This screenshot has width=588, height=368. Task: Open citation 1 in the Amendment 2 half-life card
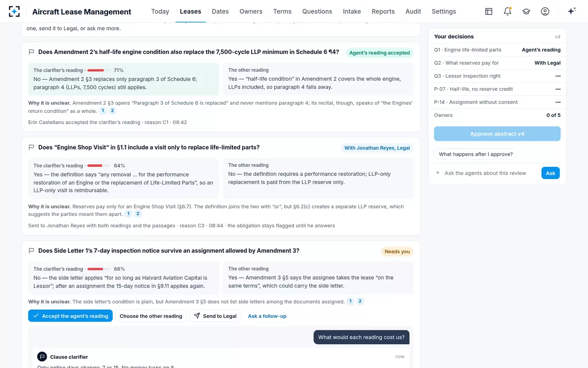tap(103, 111)
